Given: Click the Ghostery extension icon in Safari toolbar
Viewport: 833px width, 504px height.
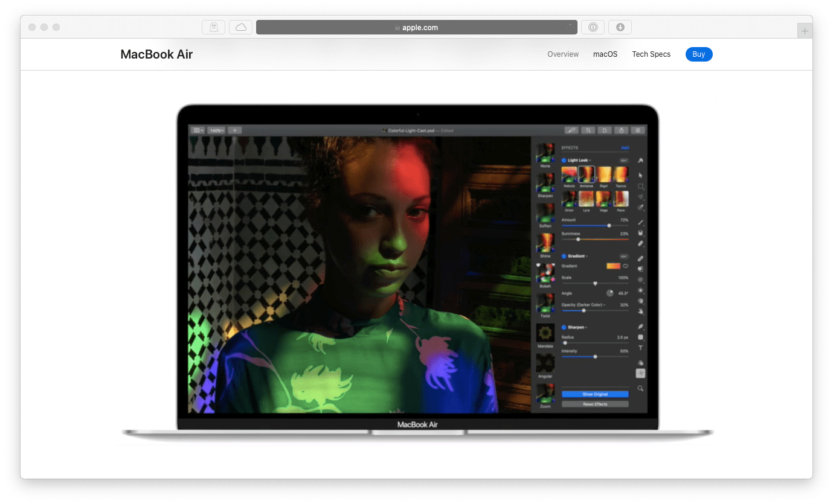Looking at the screenshot, I should click(x=213, y=27).
